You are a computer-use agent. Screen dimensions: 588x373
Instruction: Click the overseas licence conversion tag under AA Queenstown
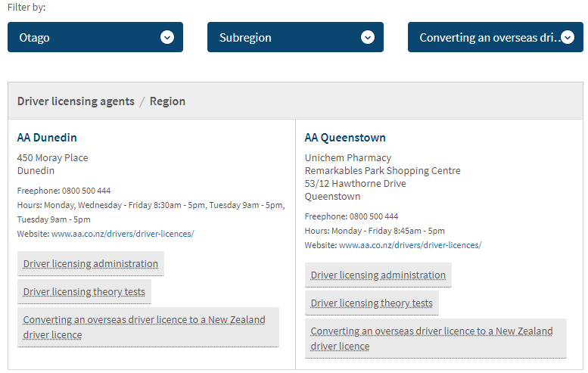click(431, 338)
